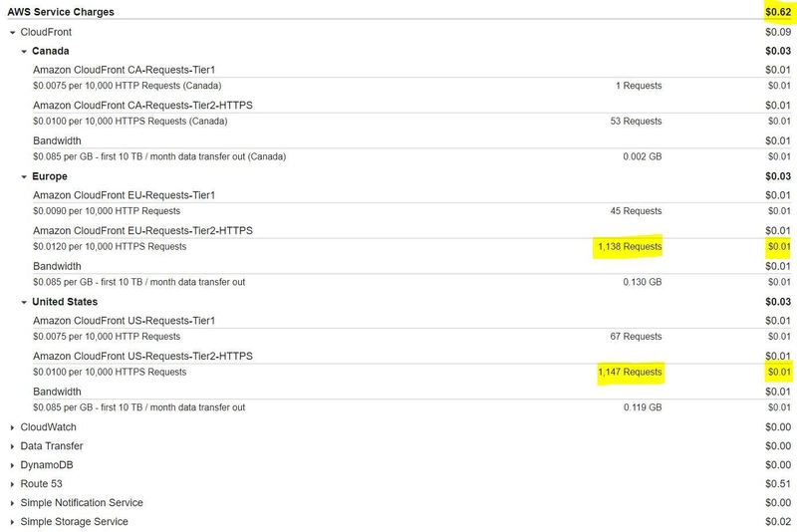
Task: Click the Europe region label
Action: (x=49, y=176)
